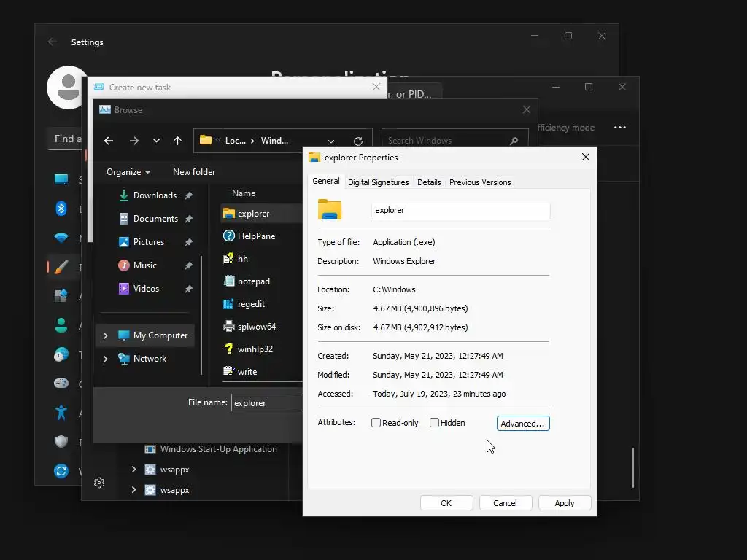
Task: Close the explorer Properties dialog
Action: tap(586, 157)
